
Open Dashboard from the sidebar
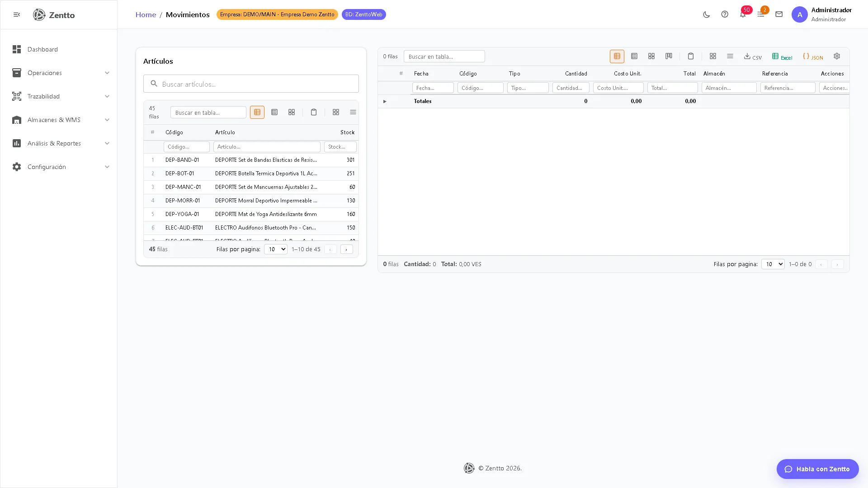(x=59, y=49)
